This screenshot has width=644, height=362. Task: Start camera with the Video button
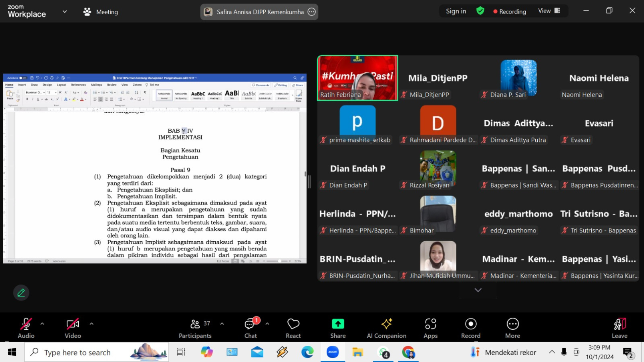click(73, 328)
